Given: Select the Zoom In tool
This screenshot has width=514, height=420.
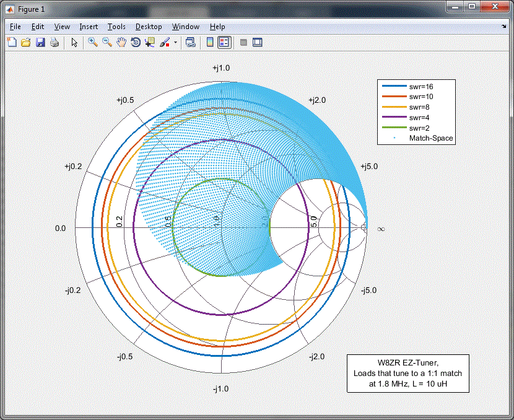Looking at the screenshot, I should 93,42.
